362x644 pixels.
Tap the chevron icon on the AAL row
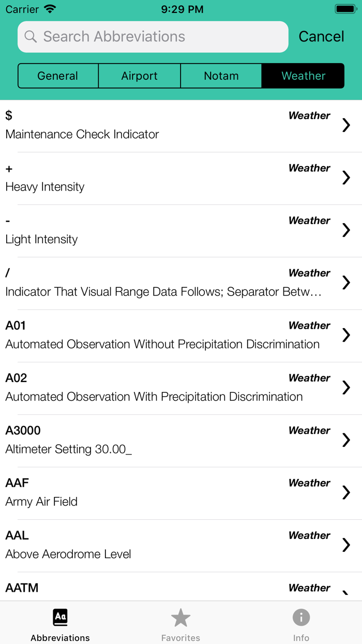(x=346, y=545)
